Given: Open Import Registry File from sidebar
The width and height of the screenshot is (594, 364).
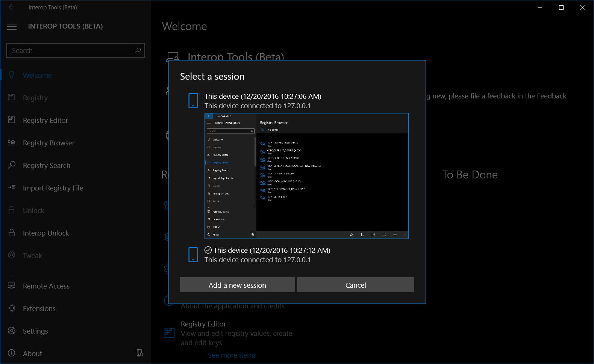Looking at the screenshot, I should coord(75,188).
